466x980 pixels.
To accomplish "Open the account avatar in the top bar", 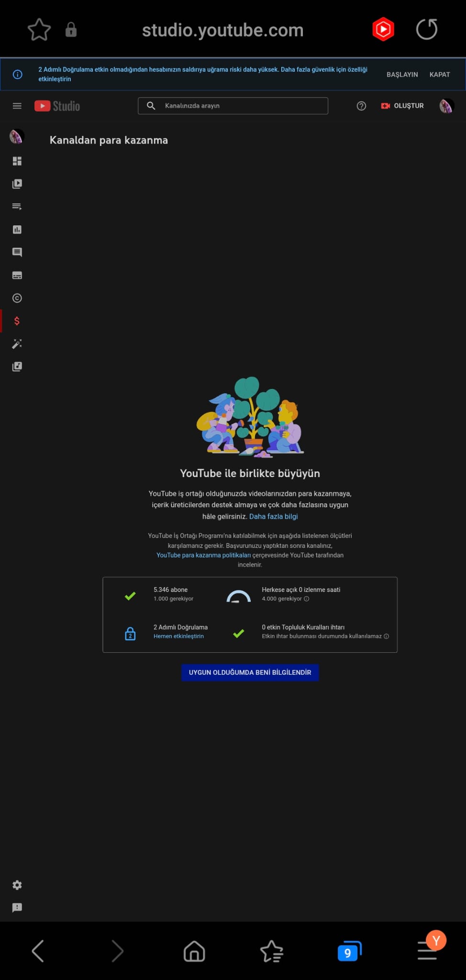I will (x=446, y=106).
